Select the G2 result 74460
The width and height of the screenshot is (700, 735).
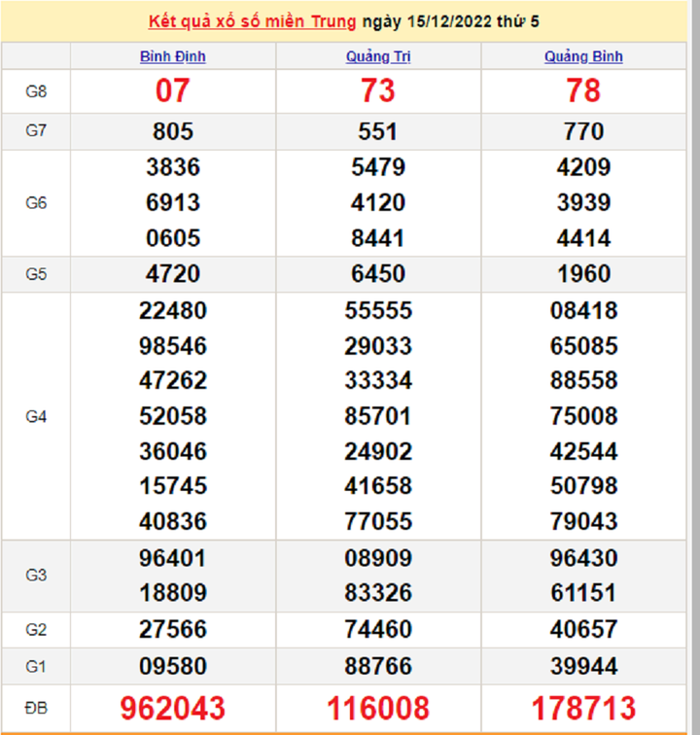point(378,630)
